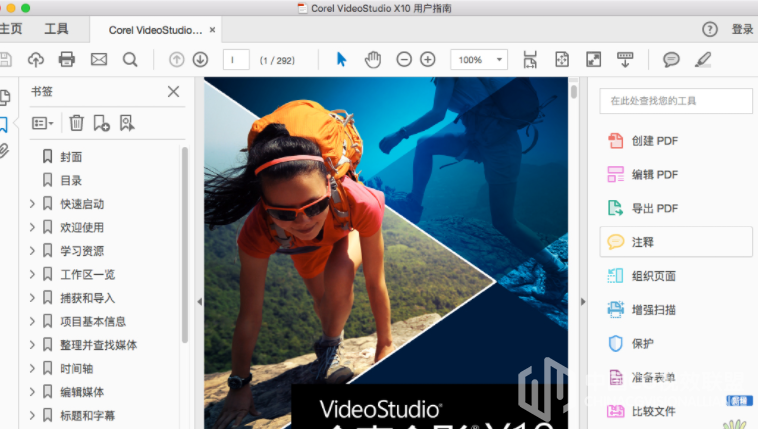
Task: Activate the selection arrow tool
Action: click(x=341, y=59)
